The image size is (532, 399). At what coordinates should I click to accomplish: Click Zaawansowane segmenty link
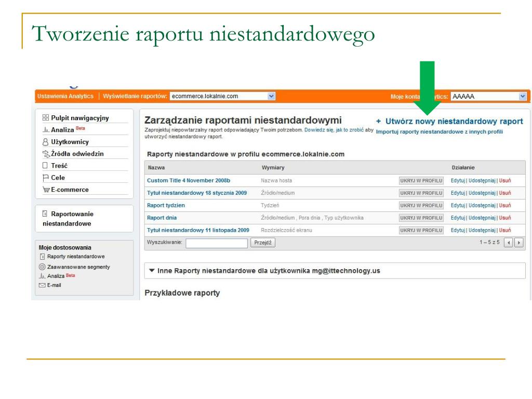pyautogui.click(x=79, y=267)
